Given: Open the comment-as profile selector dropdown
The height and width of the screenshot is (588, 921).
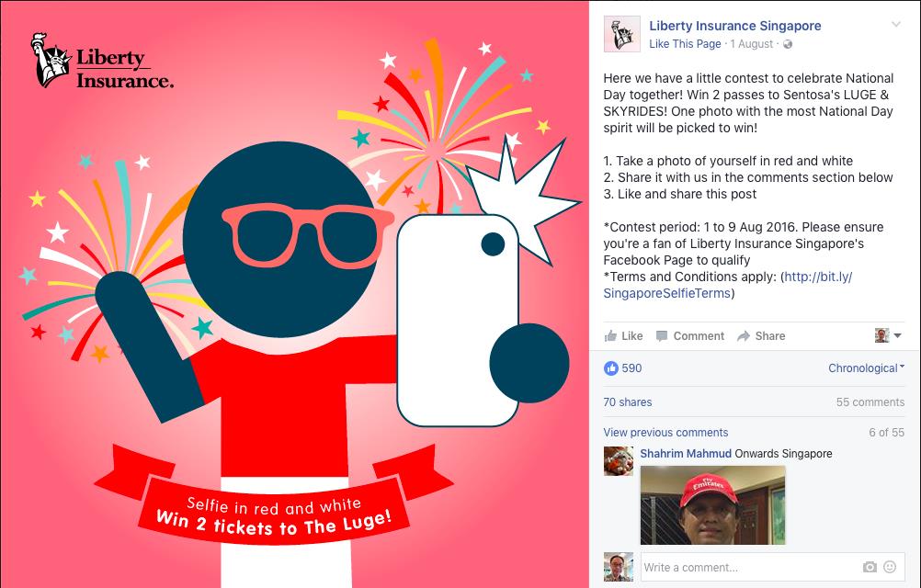Looking at the screenshot, I should [888, 335].
